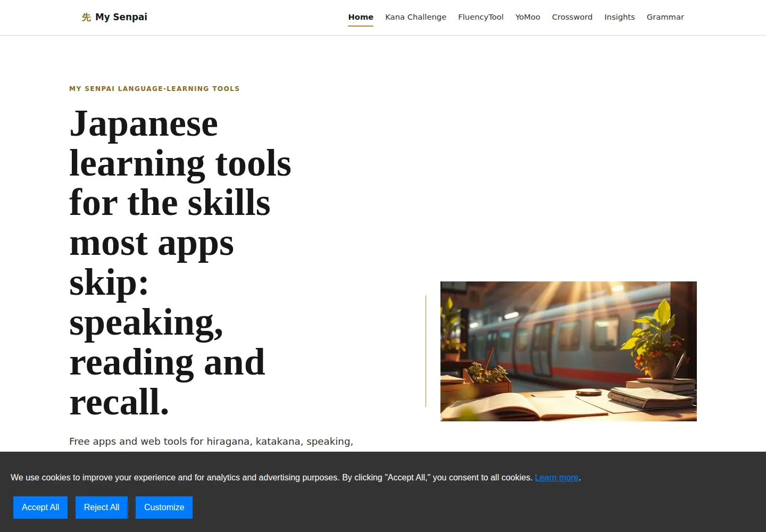This screenshot has height=532, width=766.
Task: Navigate to YoMoo
Action: pyautogui.click(x=528, y=17)
